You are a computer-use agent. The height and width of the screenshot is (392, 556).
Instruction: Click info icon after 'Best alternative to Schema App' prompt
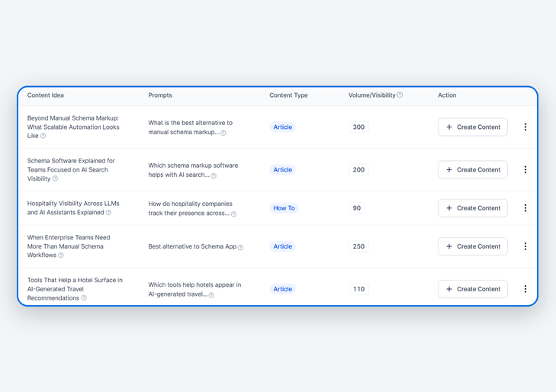pyautogui.click(x=240, y=247)
